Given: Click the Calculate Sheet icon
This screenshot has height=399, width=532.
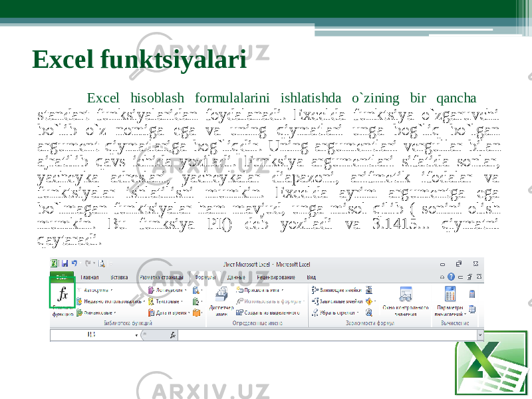Looking at the screenshot, I should tap(472, 309).
